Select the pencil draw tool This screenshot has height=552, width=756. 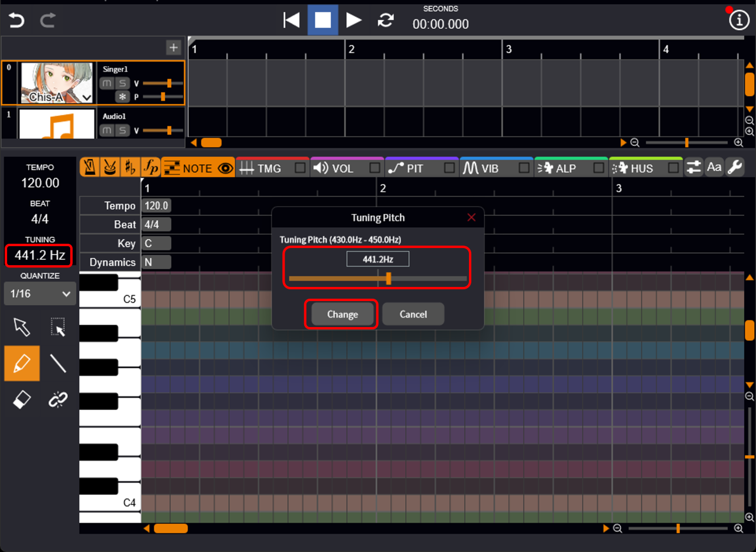(22, 363)
